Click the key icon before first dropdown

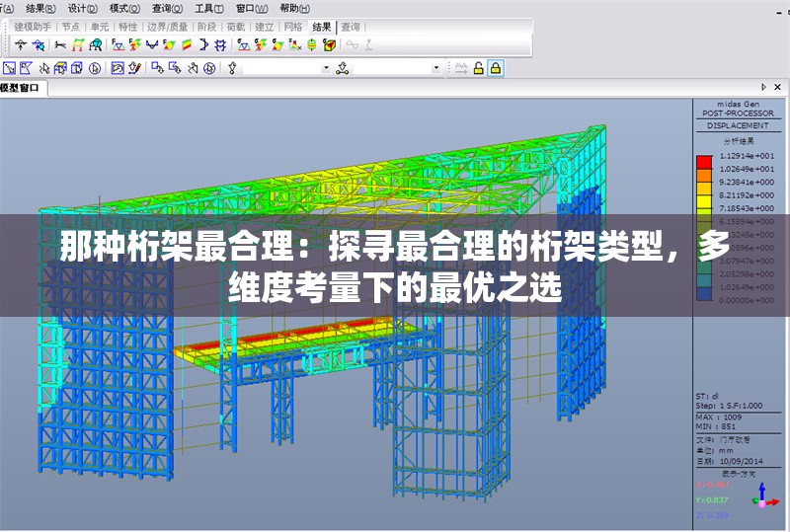click(233, 68)
